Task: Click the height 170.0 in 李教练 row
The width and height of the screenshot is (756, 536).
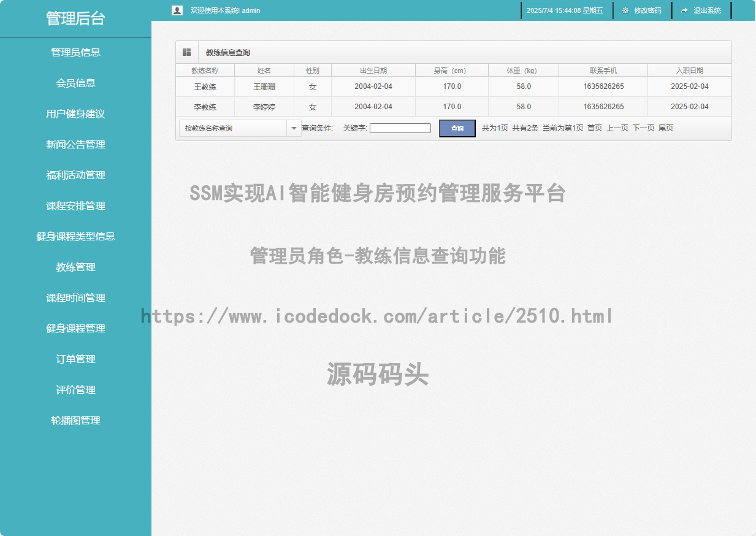Action: tap(452, 107)
